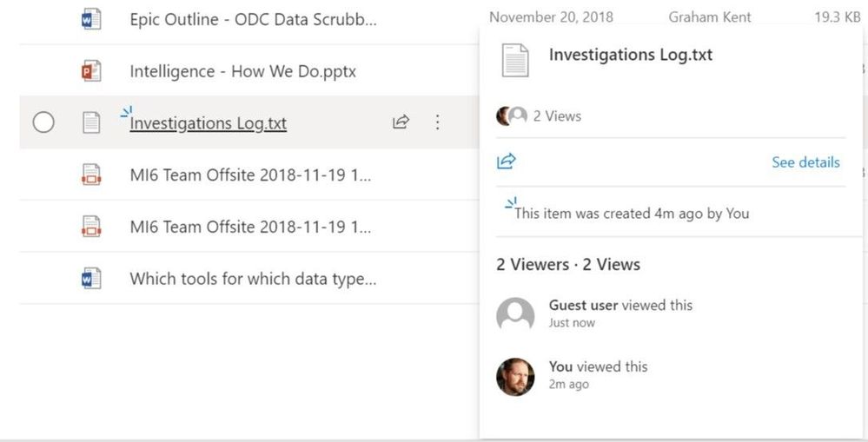This screenshot has height=442, width=868.
Task: Open the See details link
Action: 805,162
